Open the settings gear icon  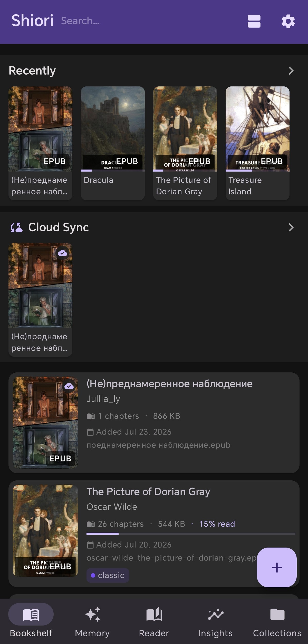click(288, 21)
